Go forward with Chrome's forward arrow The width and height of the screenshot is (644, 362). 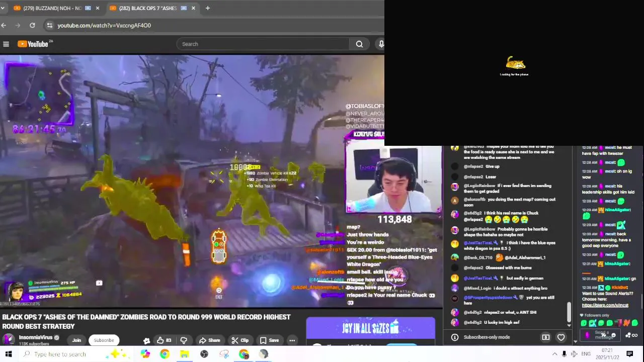18,25
